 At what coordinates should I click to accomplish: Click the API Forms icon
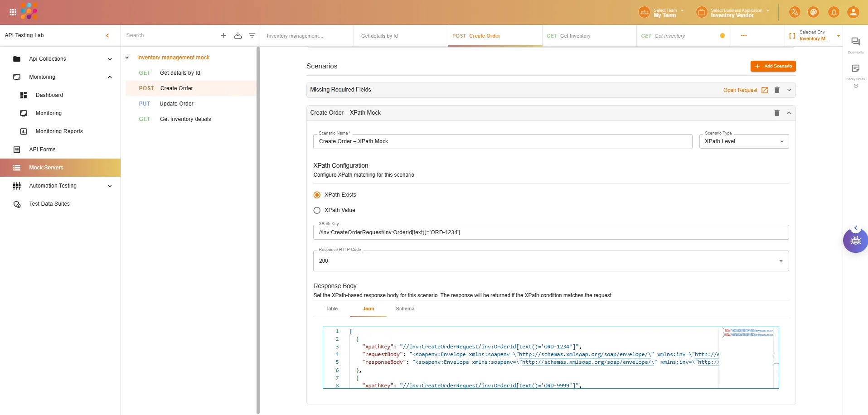17,150
